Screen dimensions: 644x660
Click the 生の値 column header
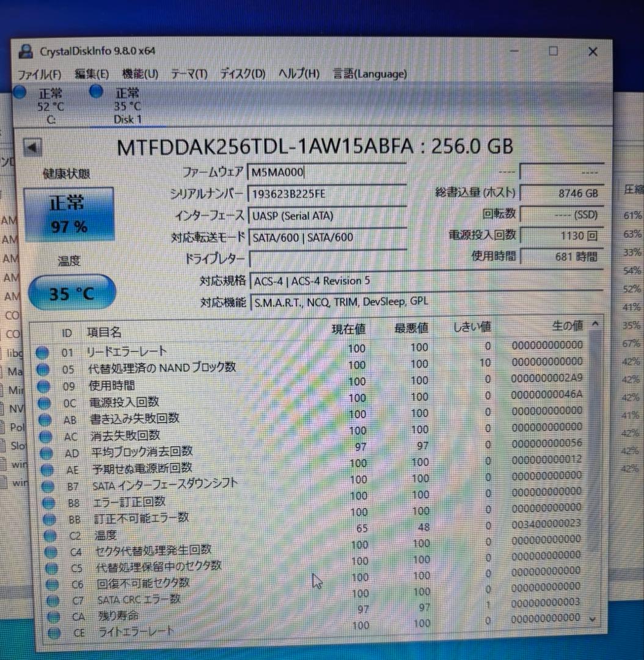(567, 325)
